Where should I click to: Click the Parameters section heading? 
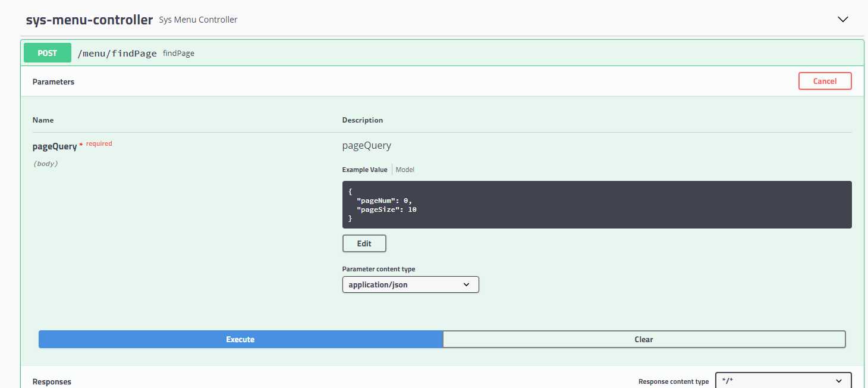54,82
